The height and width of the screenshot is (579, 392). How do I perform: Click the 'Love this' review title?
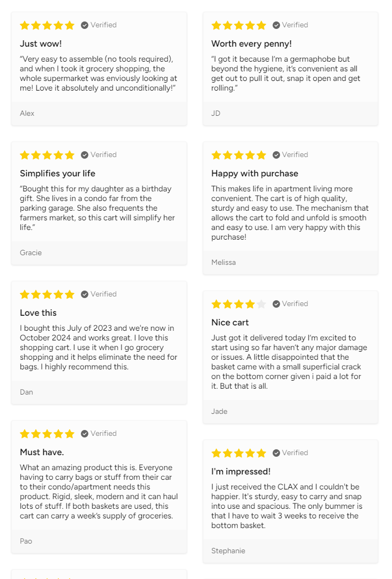click(38, 313)
